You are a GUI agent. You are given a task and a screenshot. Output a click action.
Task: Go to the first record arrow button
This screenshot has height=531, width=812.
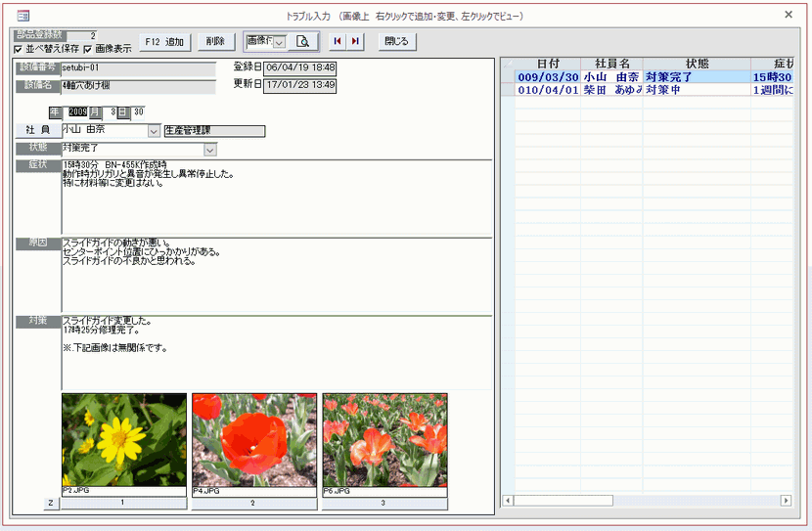338,41
